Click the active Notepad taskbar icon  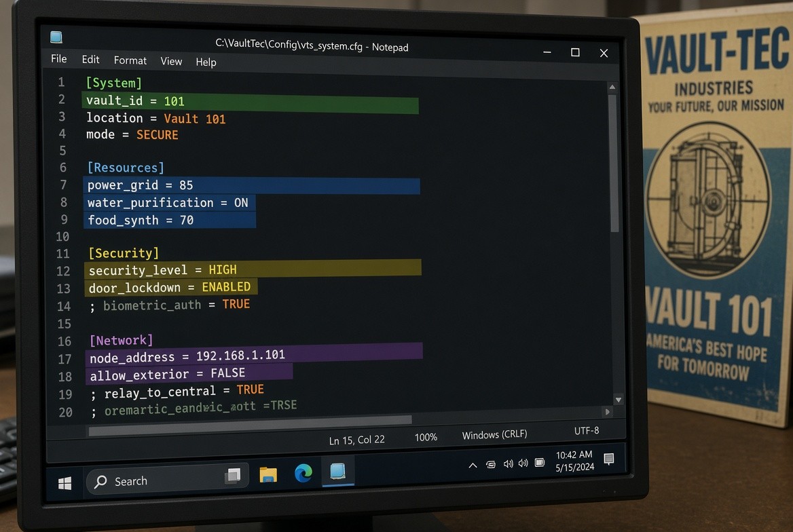coord(338,472)
